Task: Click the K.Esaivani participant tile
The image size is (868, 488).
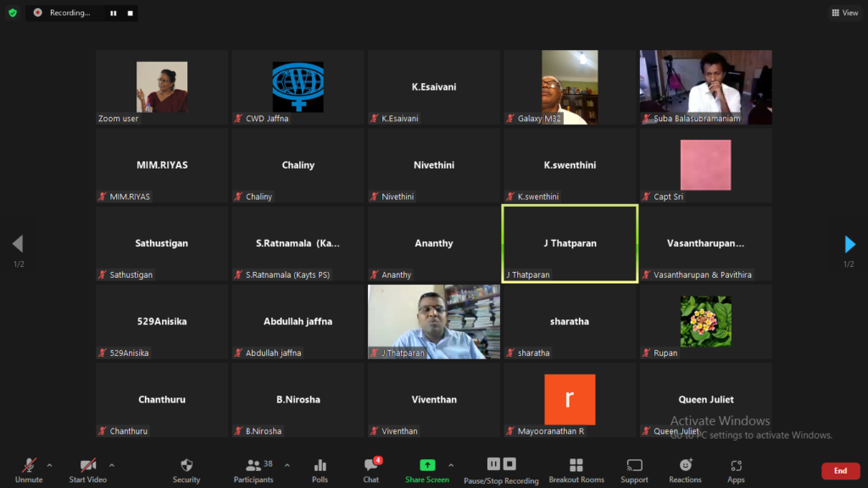Action: click(x=434, y=87)
